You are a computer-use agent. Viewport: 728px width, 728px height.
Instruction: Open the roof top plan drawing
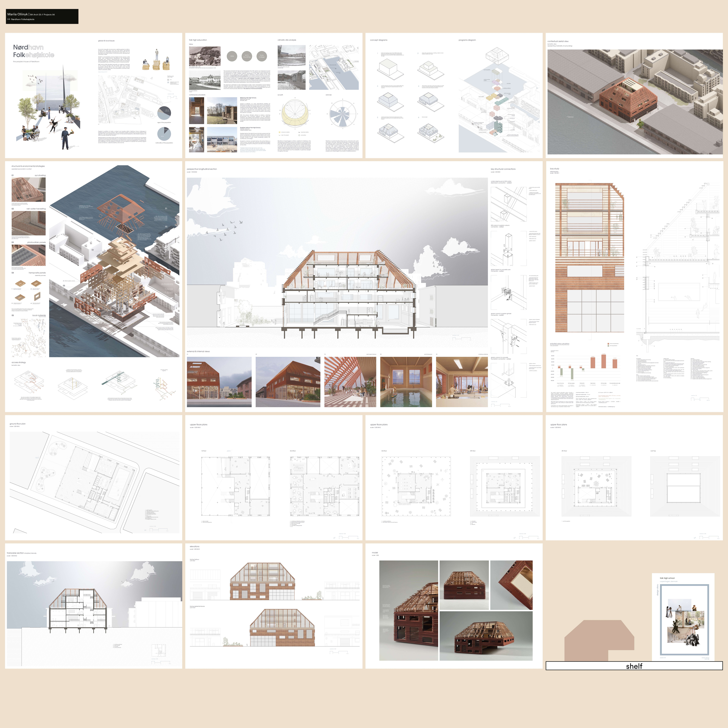coord(685,486)
